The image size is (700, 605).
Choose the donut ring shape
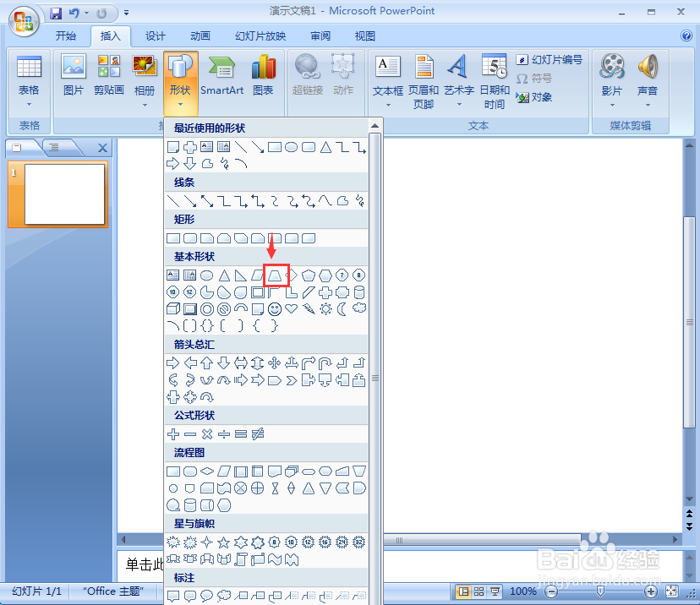coord(206,308)
